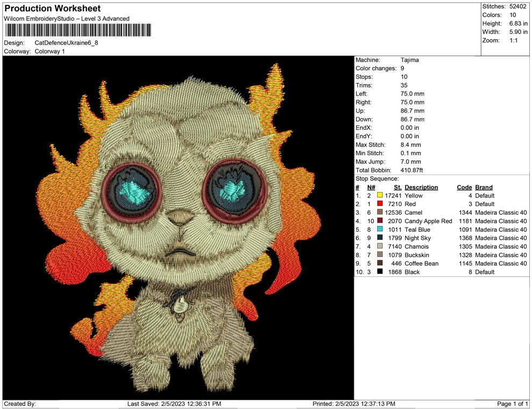This screenshot has width=532, height=409.
Task: Click the Up value '86.7 mm'
Action: [412, 111]
